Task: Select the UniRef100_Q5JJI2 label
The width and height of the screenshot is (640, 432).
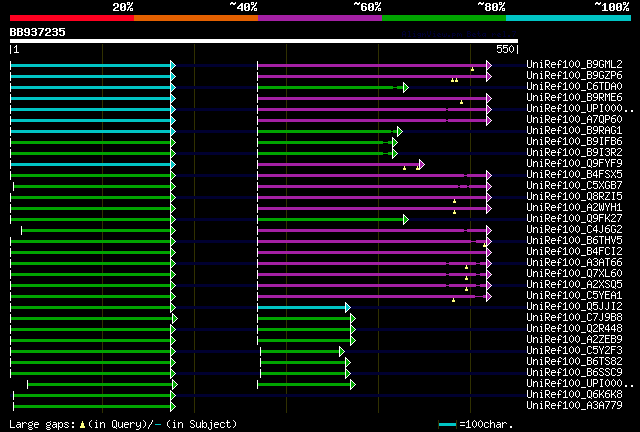Action: click(574, 307)
